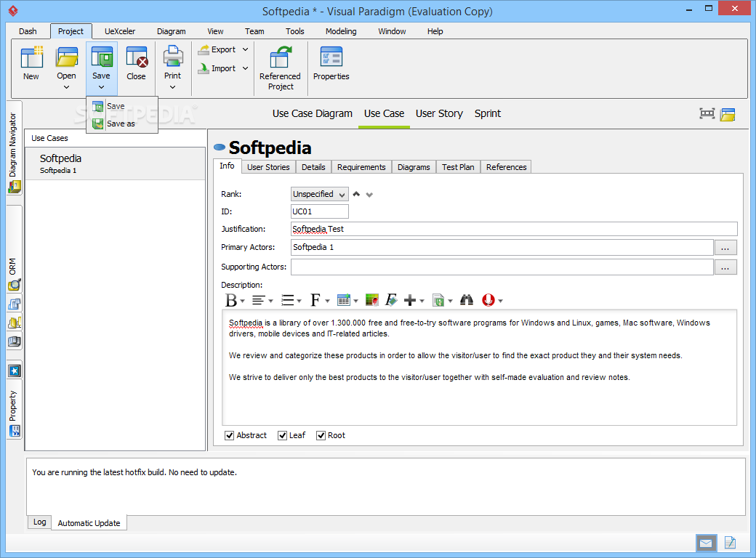Click the message envelope icon in status bar

pos(706,543)
